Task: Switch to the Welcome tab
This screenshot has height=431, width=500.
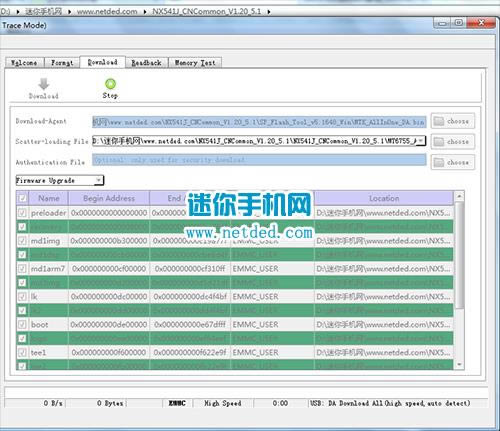Action: [24, 63]
